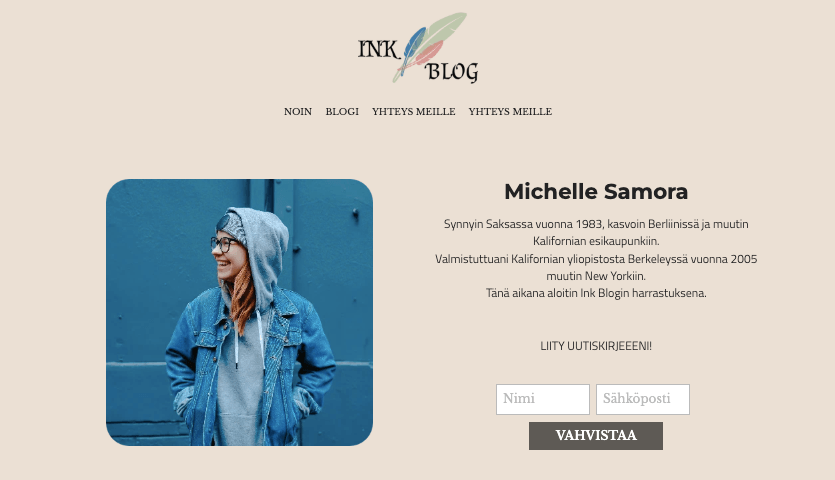Image resolution: width=835 pixels, height=480 pixels.
Task: Click the line starting Valmistuttuani Kalifornian yliopistosta
Action: [x=596, y=259]
